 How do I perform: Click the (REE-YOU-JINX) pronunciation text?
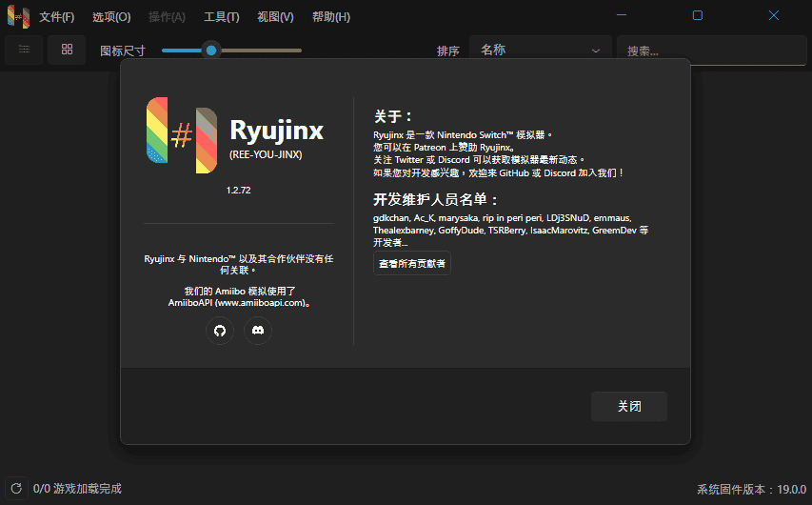pyautogui.click(x=266, y=154)
